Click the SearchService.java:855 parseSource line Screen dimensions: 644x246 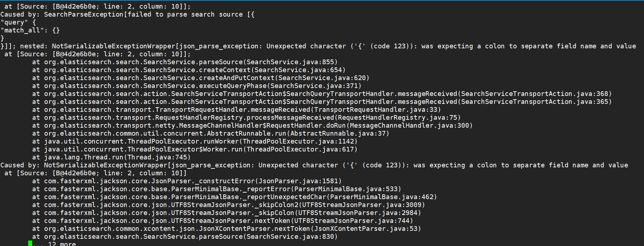185,62
